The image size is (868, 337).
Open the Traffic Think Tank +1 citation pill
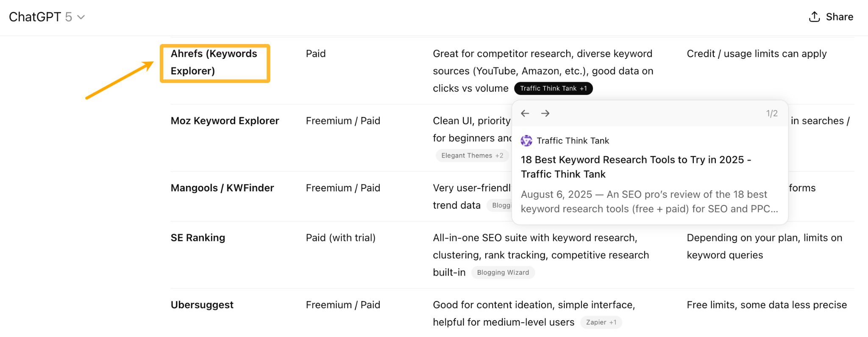click(x=553, y=88)
